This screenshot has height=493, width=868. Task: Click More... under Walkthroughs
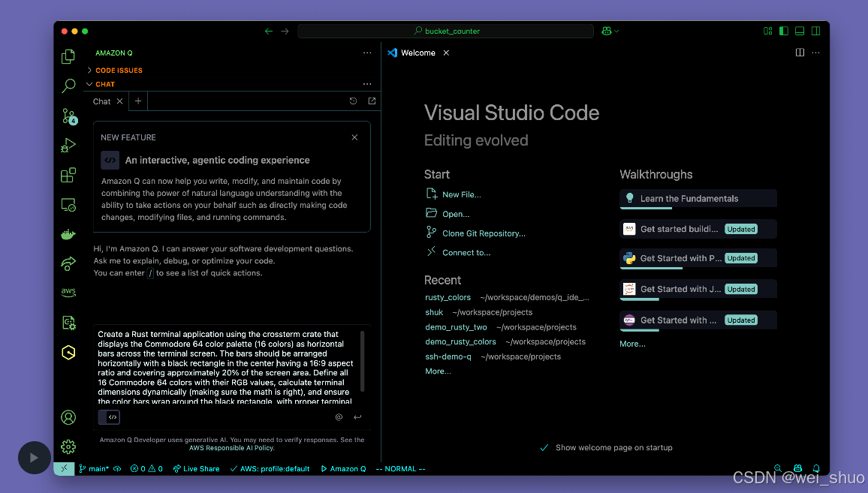pyautogui.click(x=632, y=344)
